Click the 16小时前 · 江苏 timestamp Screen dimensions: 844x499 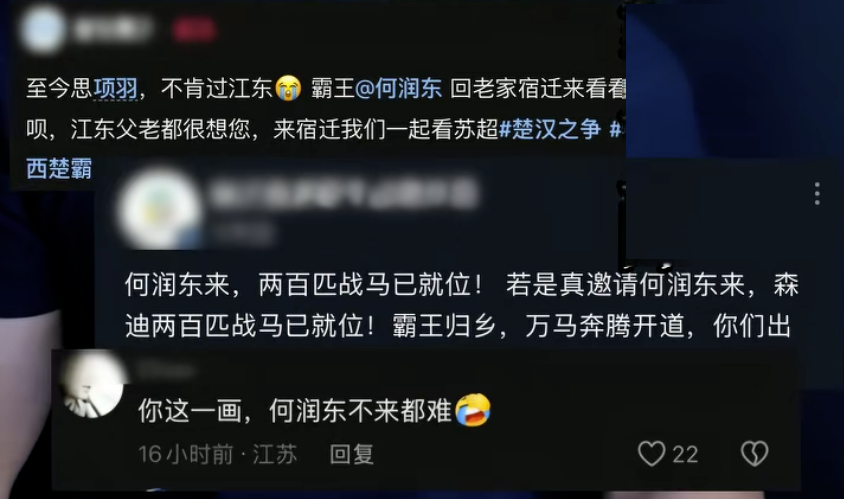click(217, 454)
